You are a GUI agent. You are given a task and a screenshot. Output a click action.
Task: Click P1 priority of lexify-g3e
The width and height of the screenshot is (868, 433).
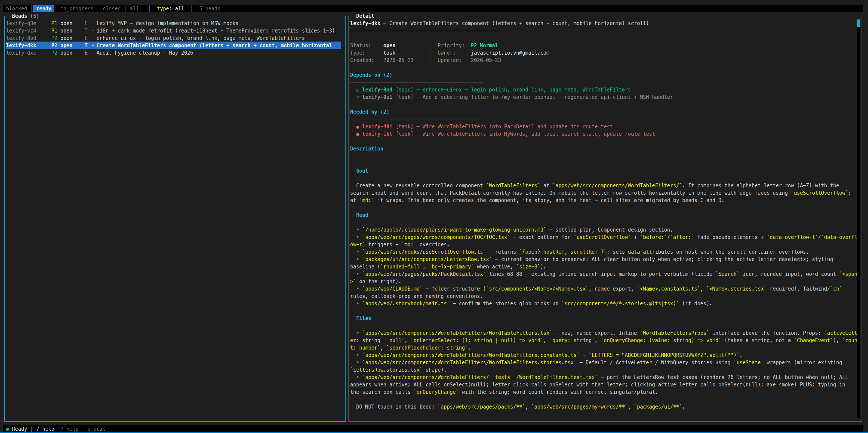coord(54,23)
